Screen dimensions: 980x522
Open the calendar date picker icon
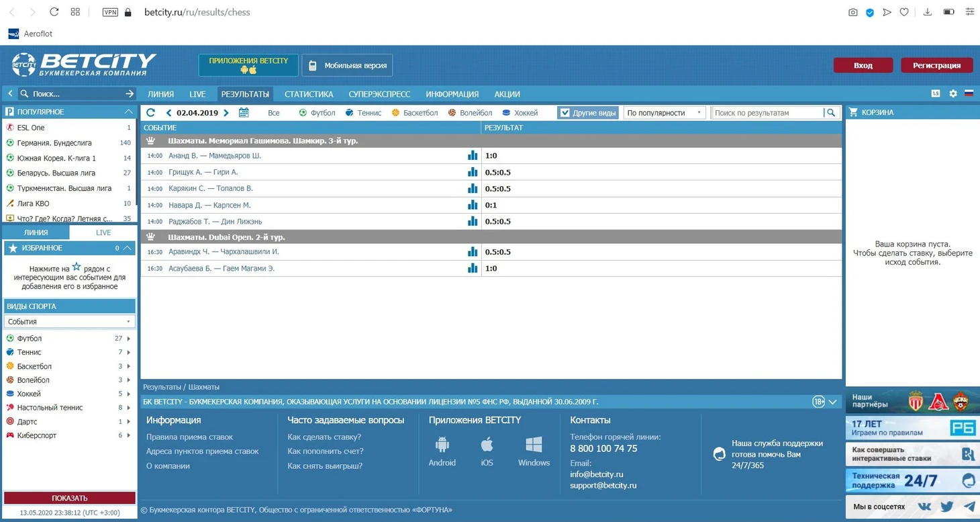[x=244, y=113]
